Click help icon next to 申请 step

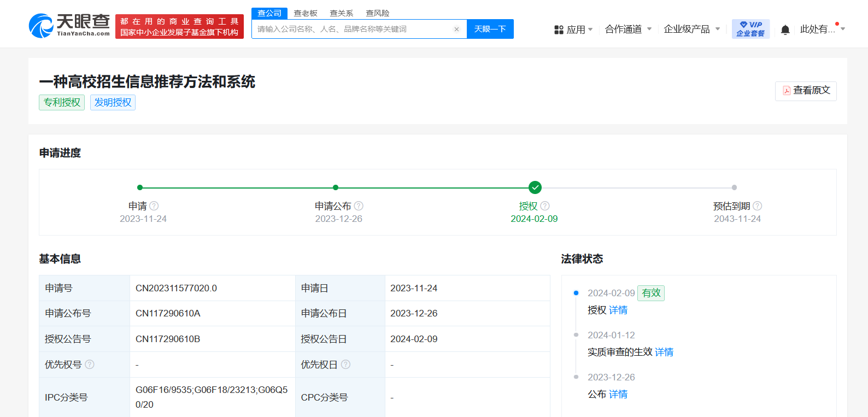(154, 206)
